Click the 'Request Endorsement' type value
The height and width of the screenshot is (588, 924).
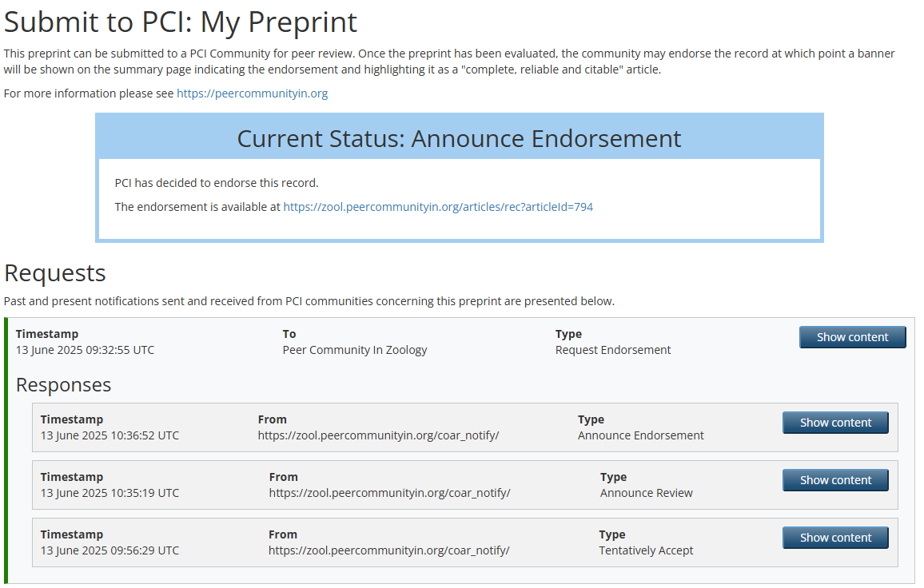tap(613, 350)
